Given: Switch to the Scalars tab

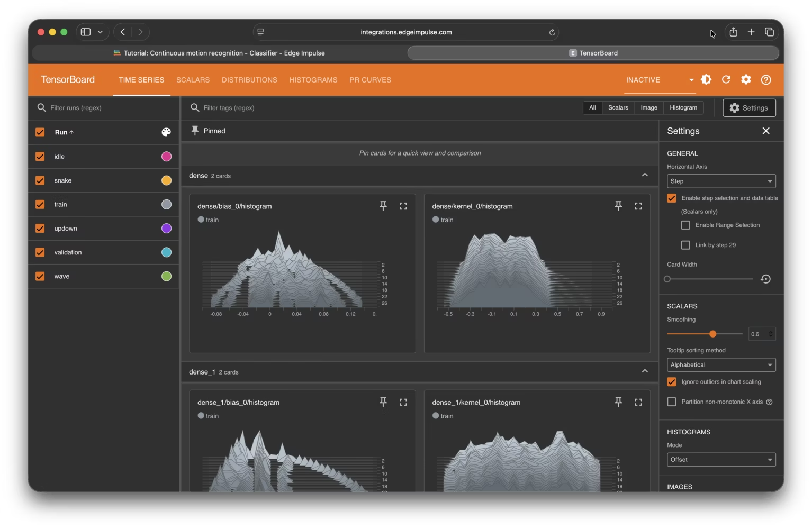Looking at the screenshot, I should pos(193,80).
